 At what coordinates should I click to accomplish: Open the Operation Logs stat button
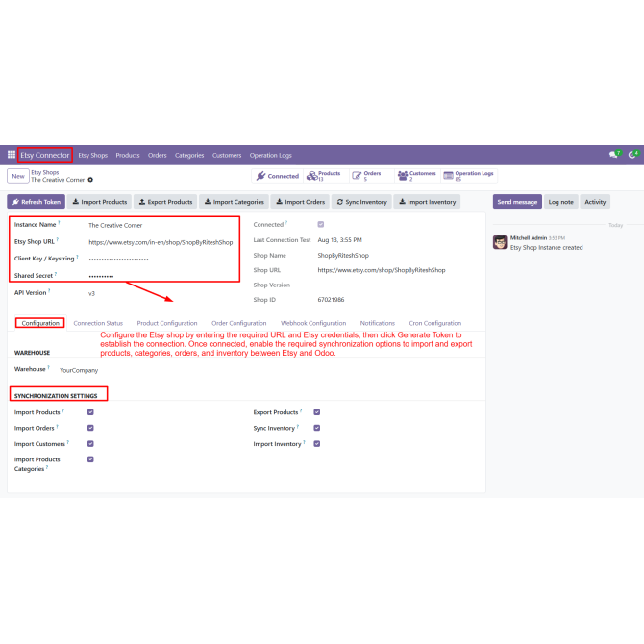[469, 176]
